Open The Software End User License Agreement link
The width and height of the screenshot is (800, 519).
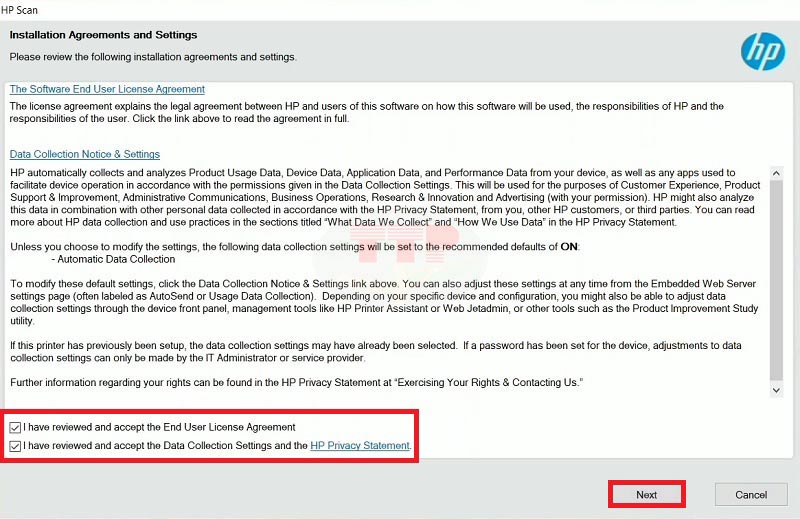(x=107, y=89)
